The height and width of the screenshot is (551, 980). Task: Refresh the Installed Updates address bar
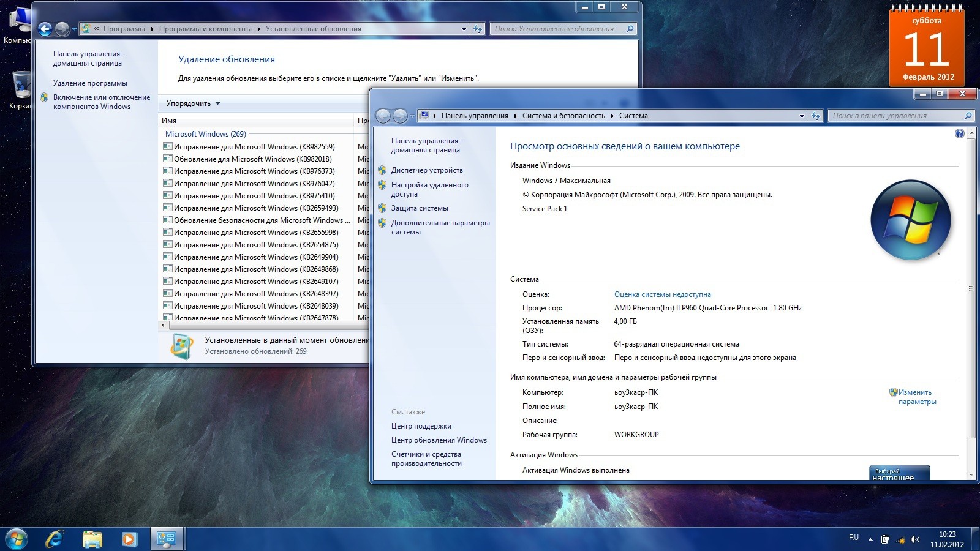tap(478, 29)
